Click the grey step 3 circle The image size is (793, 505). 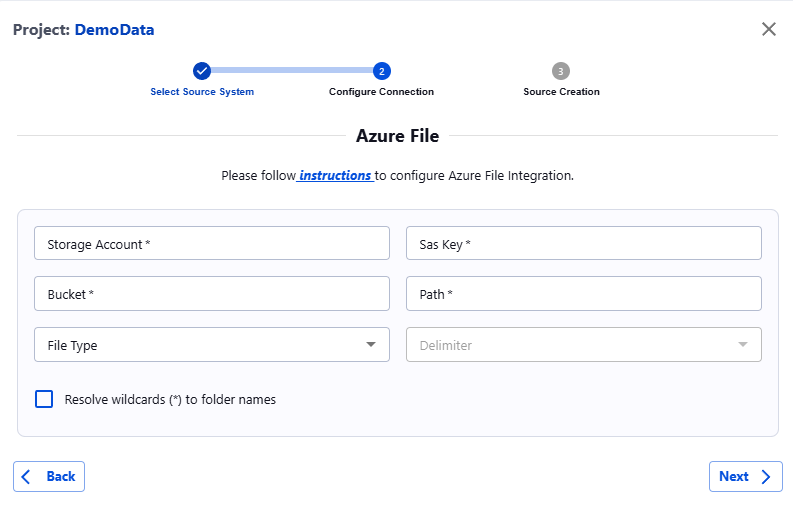(561, 71)
